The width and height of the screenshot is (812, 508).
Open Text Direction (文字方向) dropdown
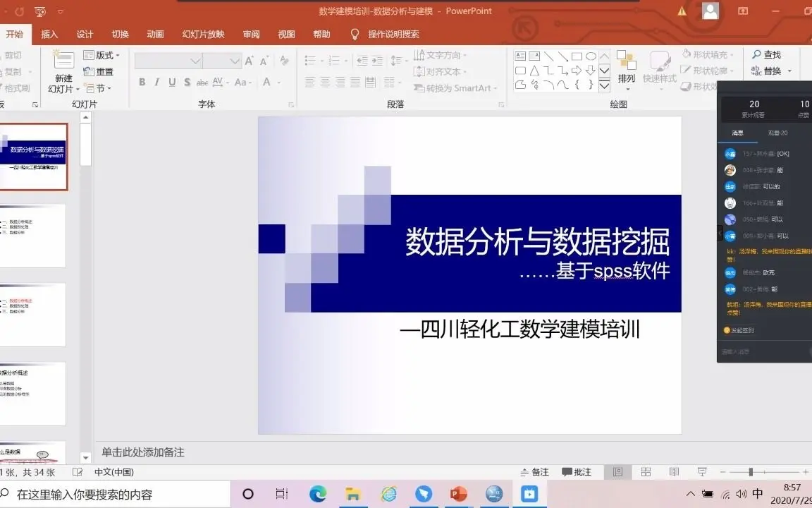(x=440, y=55)
